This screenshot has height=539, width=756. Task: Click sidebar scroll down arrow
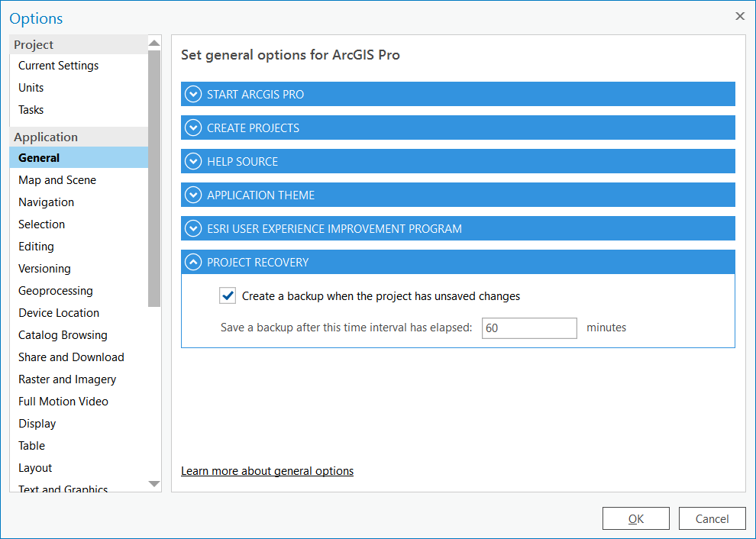(154, 484)
